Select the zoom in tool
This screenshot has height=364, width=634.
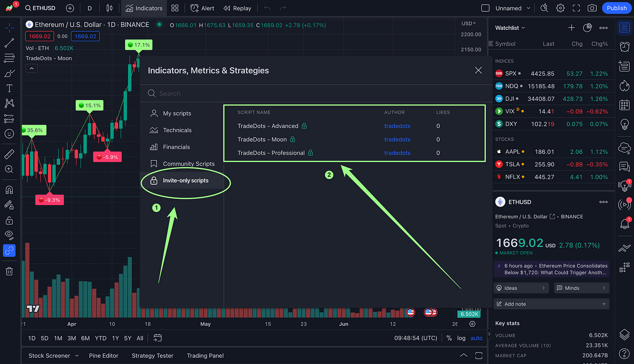click(x=9, y=169)
